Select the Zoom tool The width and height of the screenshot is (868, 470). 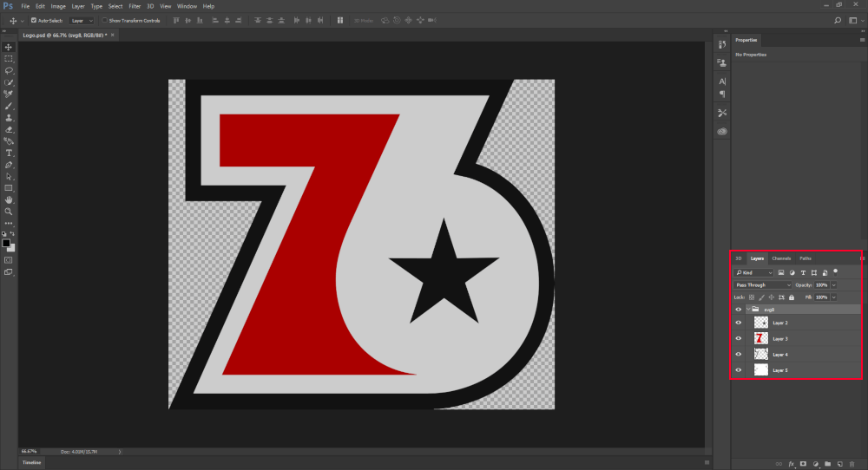9,212
